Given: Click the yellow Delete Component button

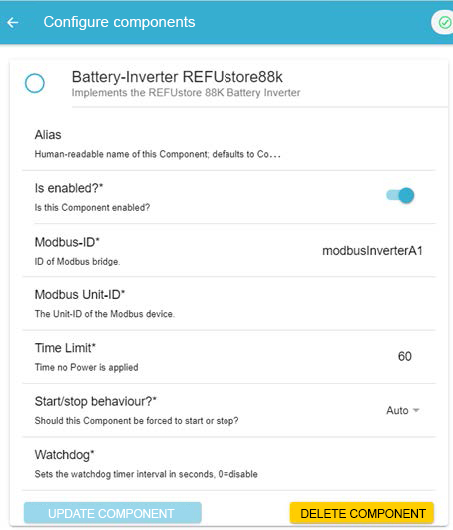Looking at the screenshot, I should [362, 513].
